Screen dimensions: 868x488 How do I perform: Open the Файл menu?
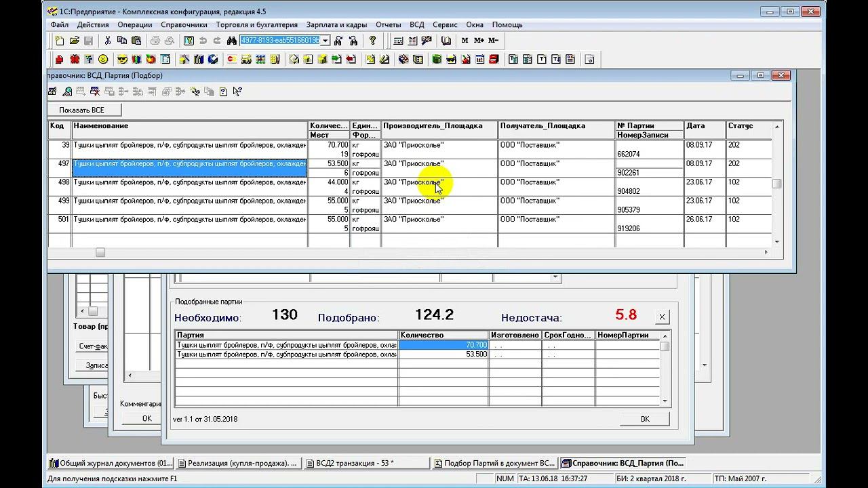(60, 24)
